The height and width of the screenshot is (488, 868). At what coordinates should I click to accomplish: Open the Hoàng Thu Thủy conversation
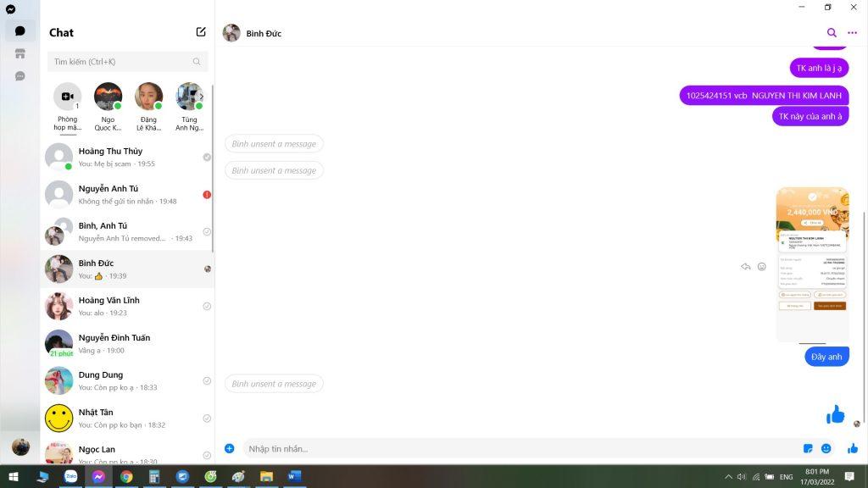tap(127, 157)
